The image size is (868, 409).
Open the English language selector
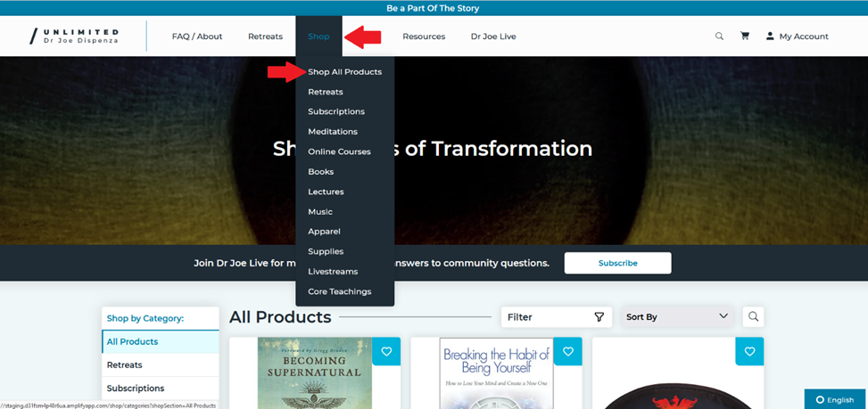coord(835,399)
